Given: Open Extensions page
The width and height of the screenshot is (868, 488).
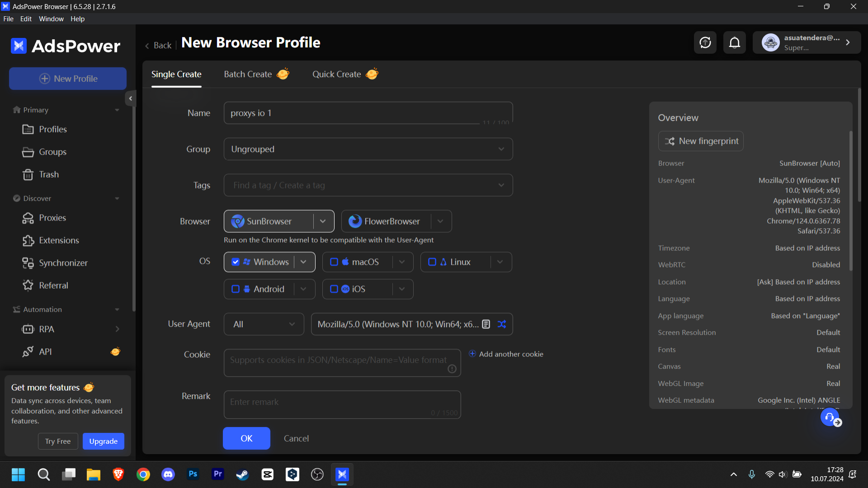Looking at the screenshot, I should 59,240.
